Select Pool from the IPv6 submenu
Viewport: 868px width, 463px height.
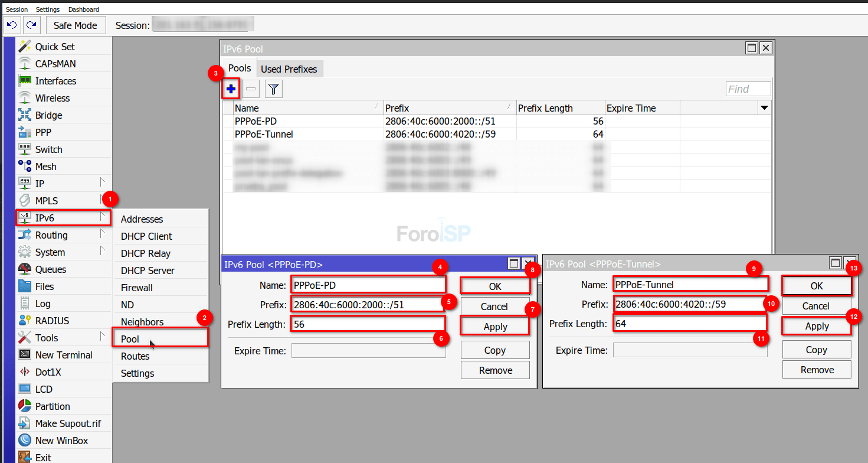point(130,339)
